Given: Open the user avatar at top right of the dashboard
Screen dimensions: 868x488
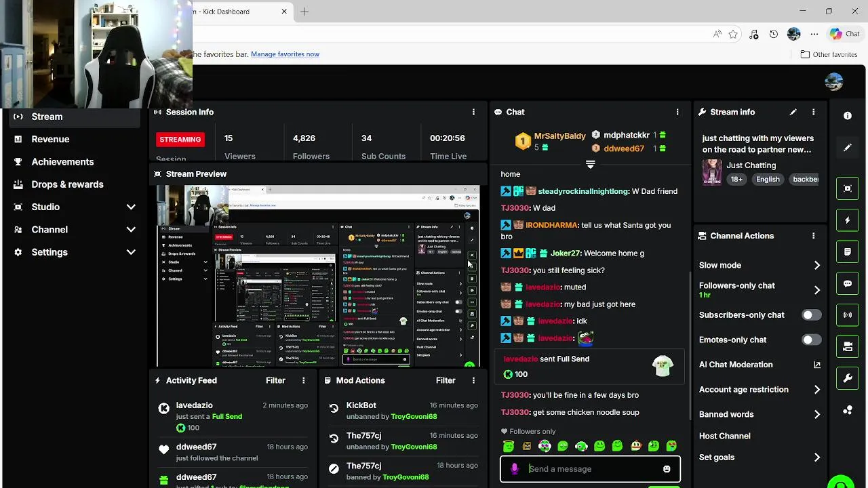Looking at the screenshot, I should pos(833,82).
